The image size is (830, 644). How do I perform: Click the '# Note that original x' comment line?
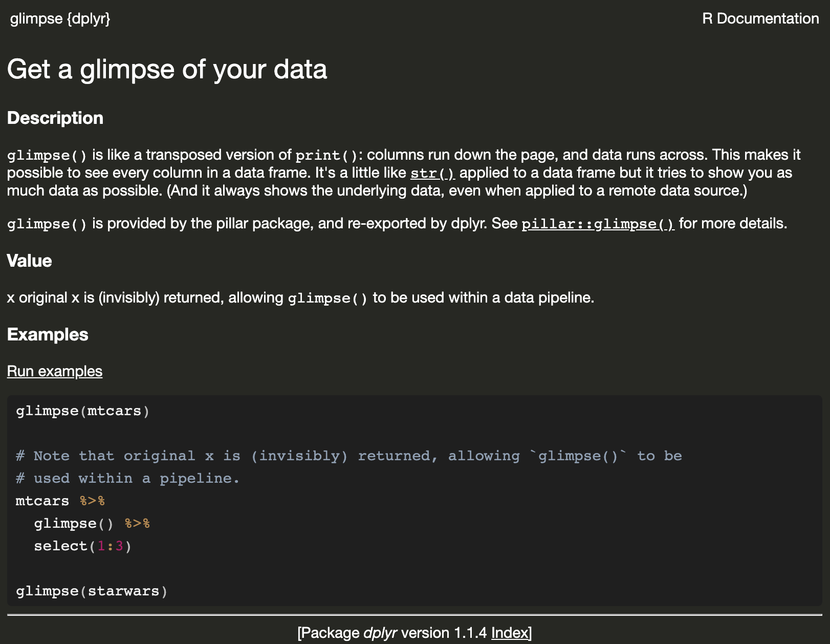[x=348, y=456]
